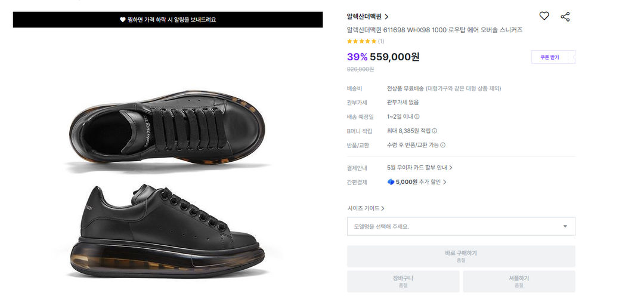644x305 pixels.
Task: Click the info icon beside 1~2일 이내
Action: point(417,117)
